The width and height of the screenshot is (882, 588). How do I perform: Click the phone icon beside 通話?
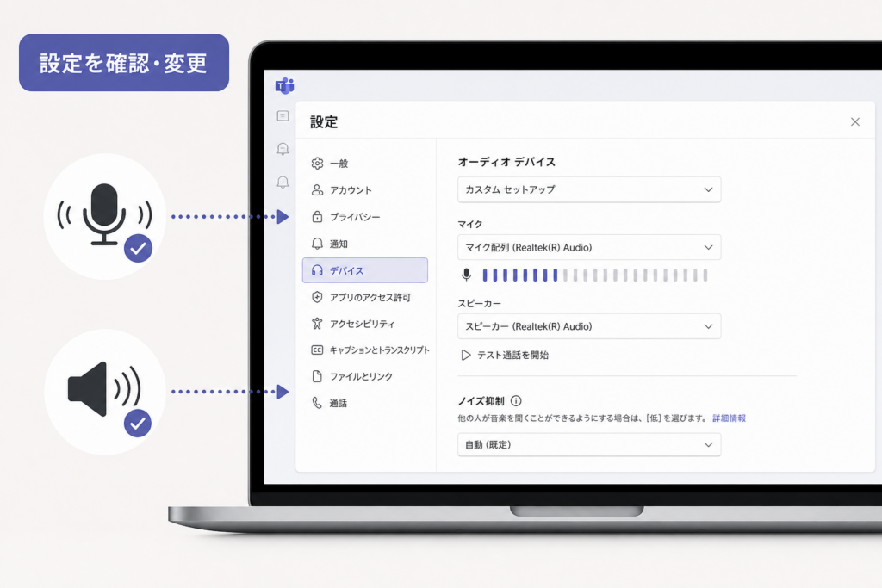317,403
